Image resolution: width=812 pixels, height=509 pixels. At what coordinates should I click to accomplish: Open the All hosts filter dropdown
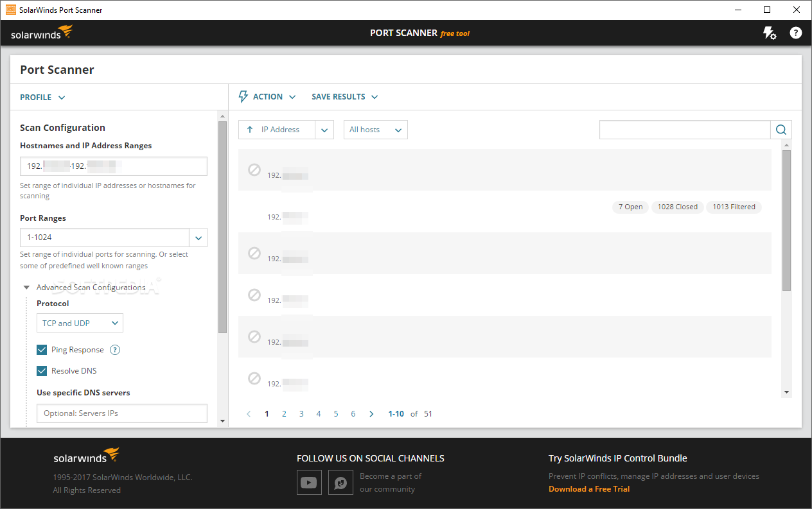[376, 130]
